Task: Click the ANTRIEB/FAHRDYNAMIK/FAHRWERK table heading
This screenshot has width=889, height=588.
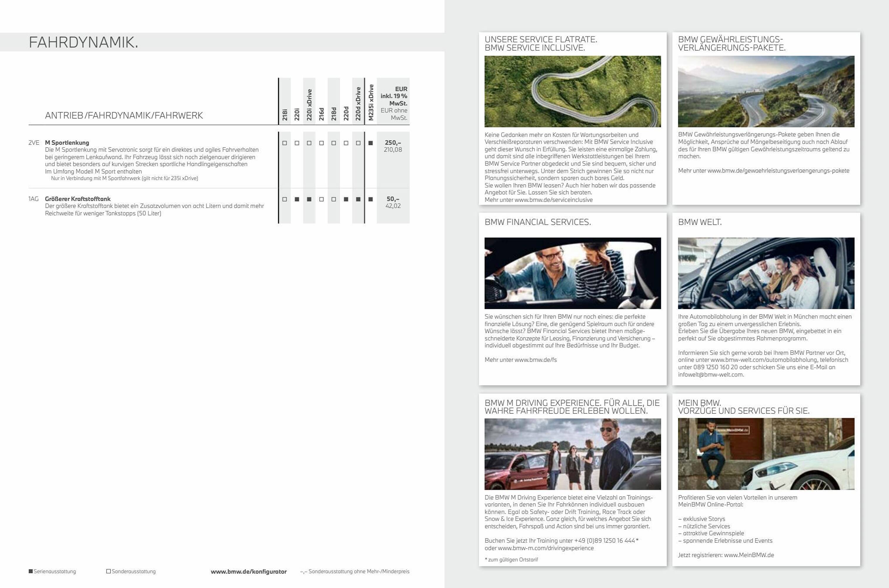Action: click(x=124, y=116)
